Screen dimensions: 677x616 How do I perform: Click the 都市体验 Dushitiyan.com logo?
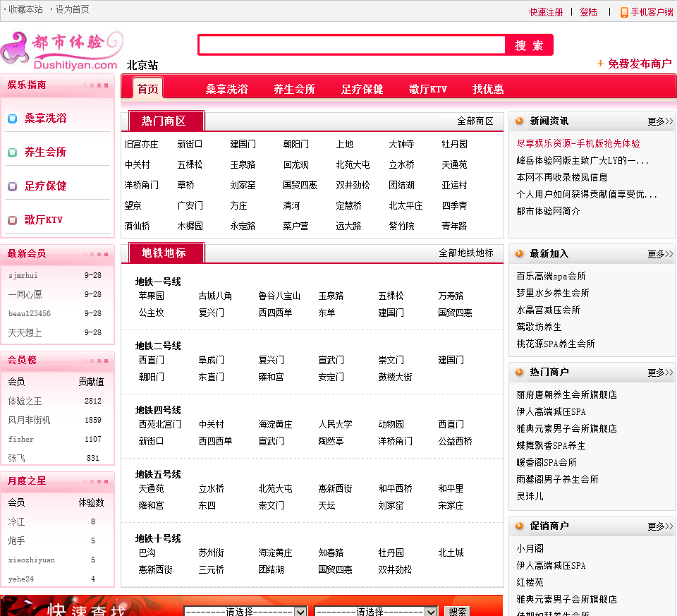point(62,51)
